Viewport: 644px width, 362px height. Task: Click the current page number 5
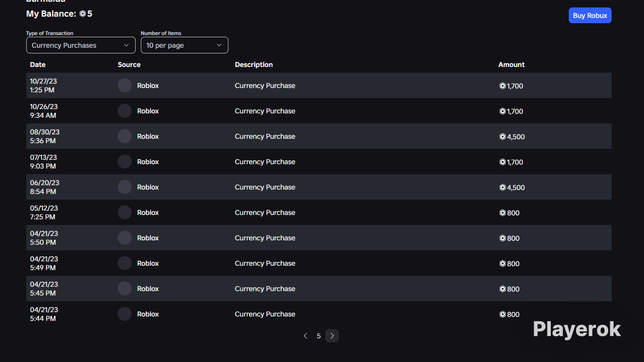(x=318, y=336)
